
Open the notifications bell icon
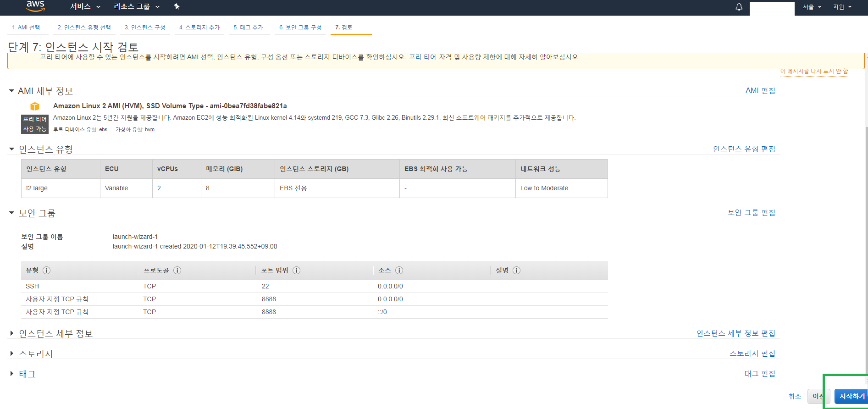(739, 7)
